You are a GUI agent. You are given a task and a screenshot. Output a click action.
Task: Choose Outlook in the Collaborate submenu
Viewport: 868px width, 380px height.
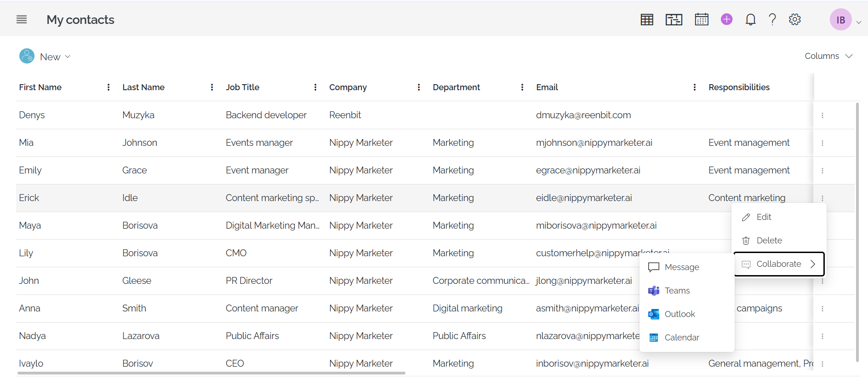click(x=679, y=314)
